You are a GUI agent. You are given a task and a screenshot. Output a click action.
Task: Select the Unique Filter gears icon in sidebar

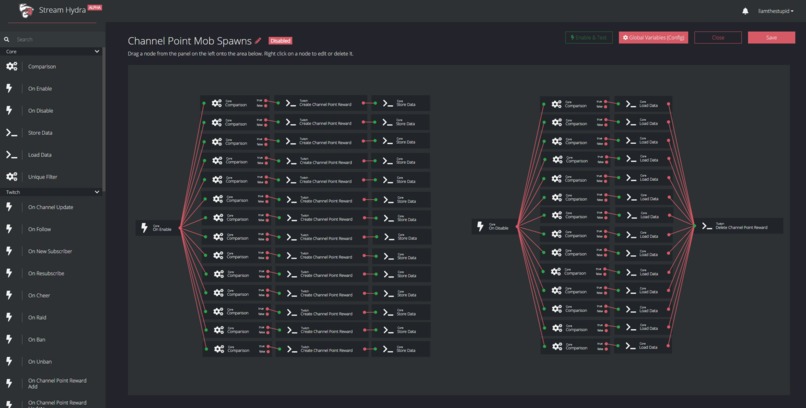tap(11, 177)
